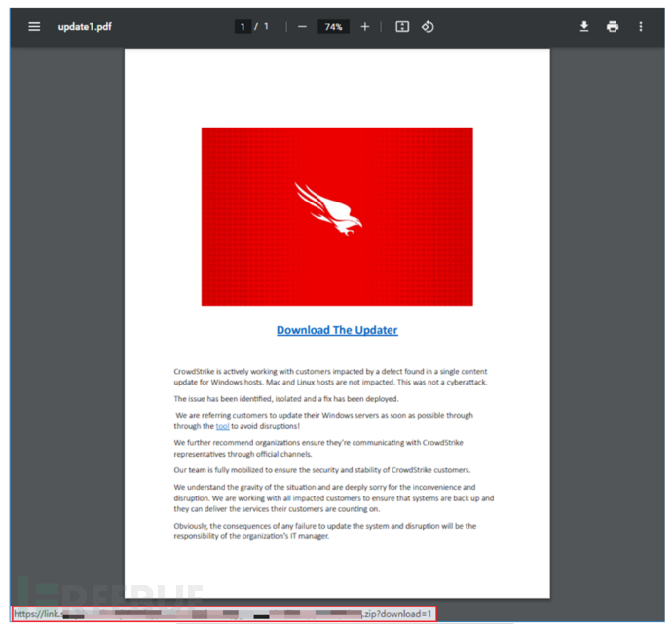This screenshot has height=624, width=672.
Task: Zoom in using the plus button
Action: pyautogui.click(x=365, y=27)
